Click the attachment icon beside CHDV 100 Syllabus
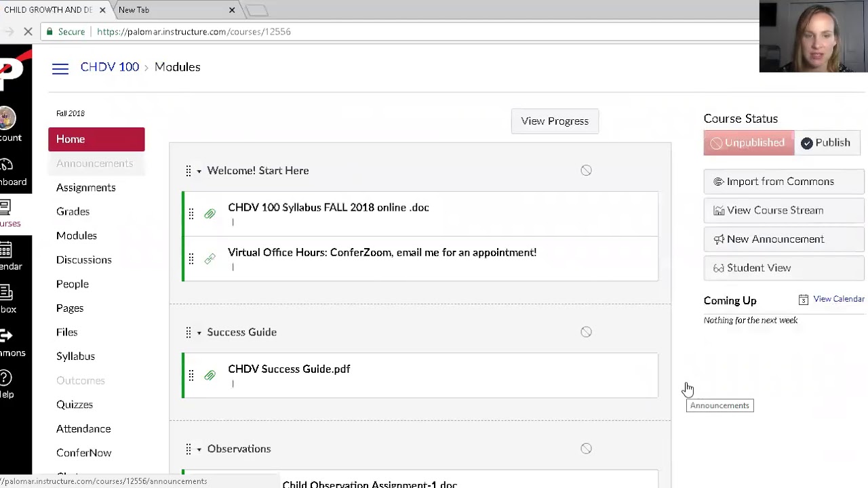 coord(210,214)
